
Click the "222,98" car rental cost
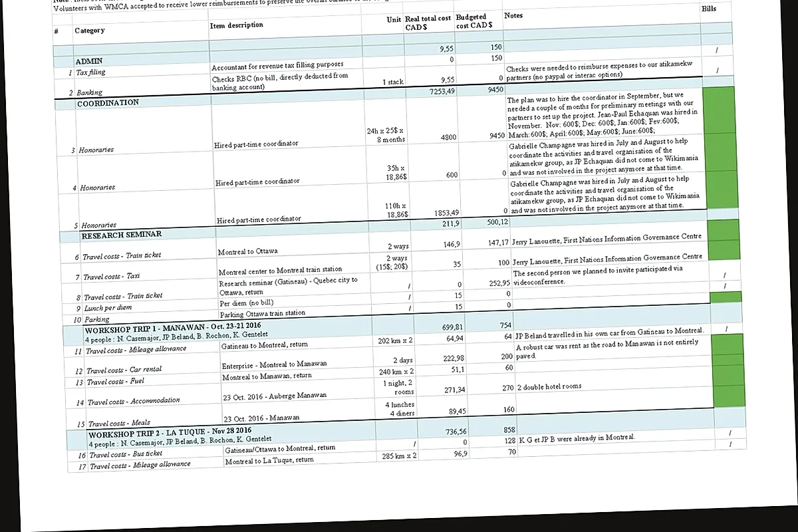coord(454,358)
